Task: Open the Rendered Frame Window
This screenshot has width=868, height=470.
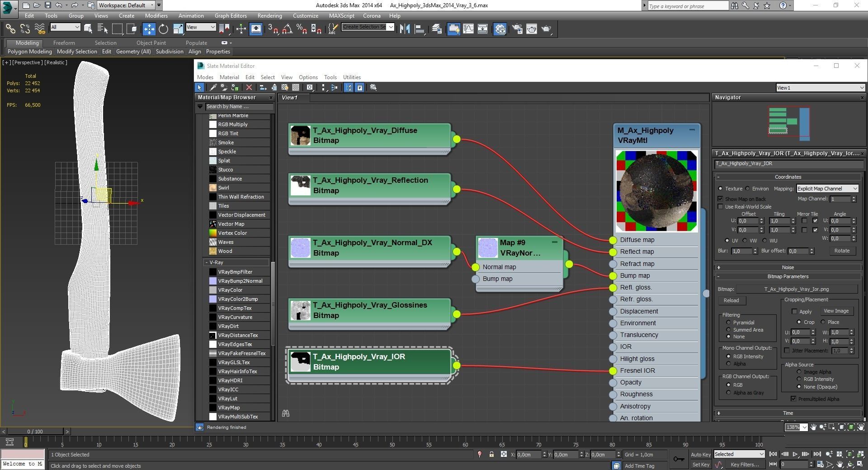Action: click(x=532, y=29)
